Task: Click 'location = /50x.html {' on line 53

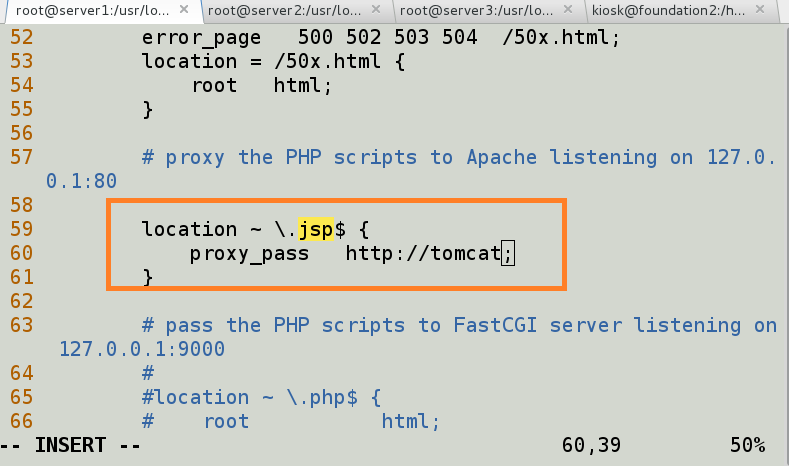Action: tap(273, 61)
